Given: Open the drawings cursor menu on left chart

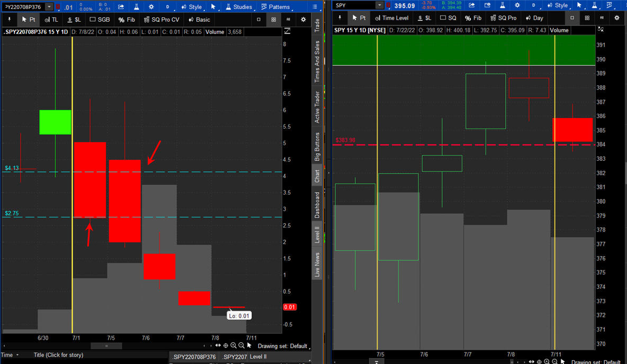Looking at the screenshot, I should pos(213,7).
